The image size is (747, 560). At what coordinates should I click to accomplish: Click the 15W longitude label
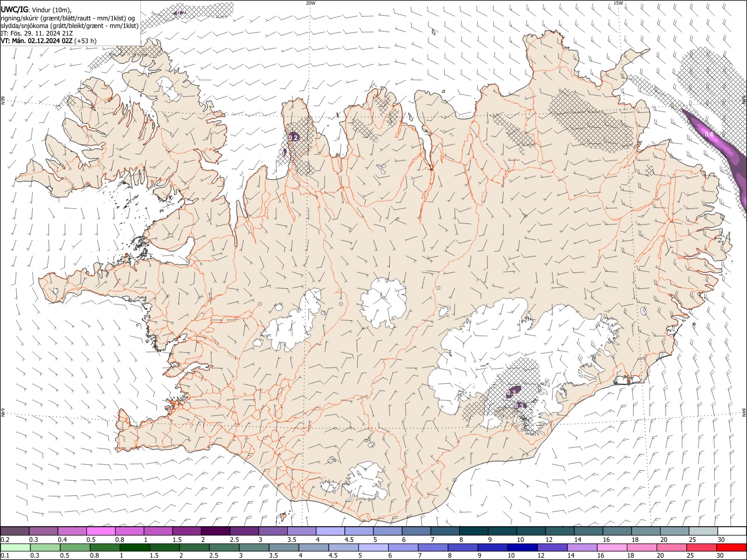pos(619,3)
